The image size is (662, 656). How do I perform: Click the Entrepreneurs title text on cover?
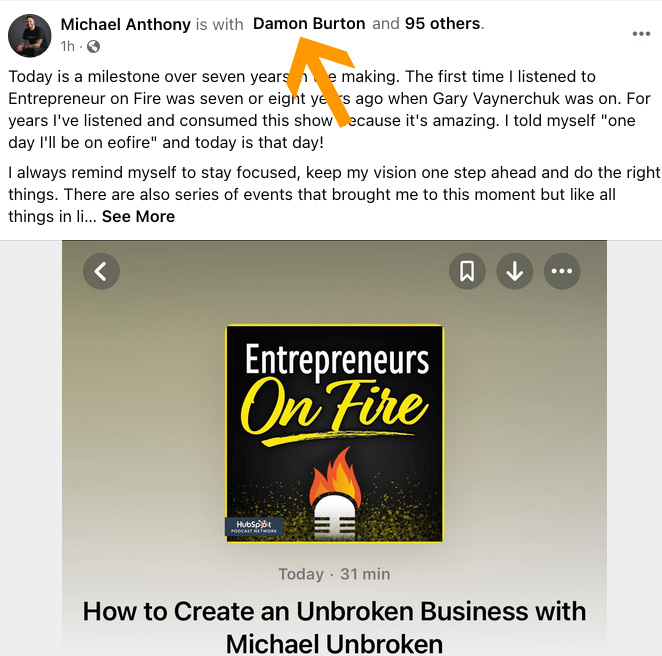point(337,360)
